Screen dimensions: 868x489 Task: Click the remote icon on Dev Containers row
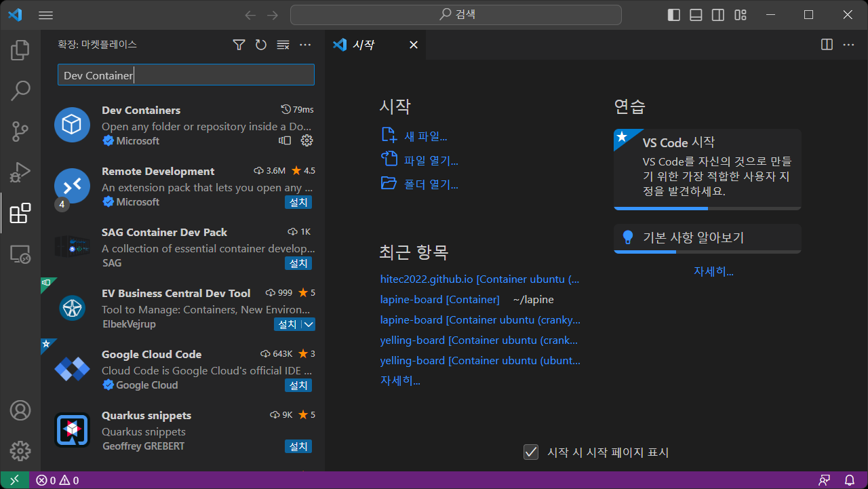coord(285,140)
